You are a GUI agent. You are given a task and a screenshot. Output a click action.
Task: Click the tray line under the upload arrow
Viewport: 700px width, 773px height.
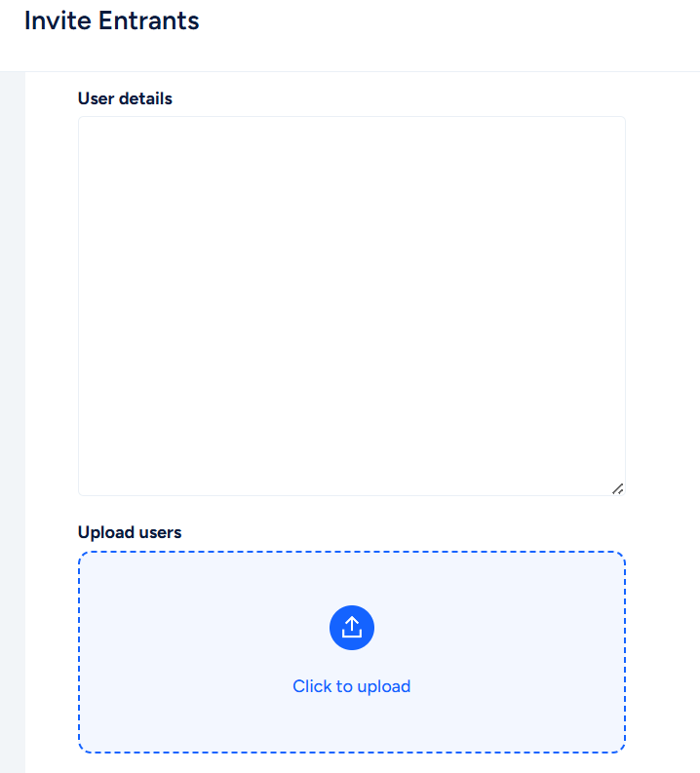tap(352, 635)
